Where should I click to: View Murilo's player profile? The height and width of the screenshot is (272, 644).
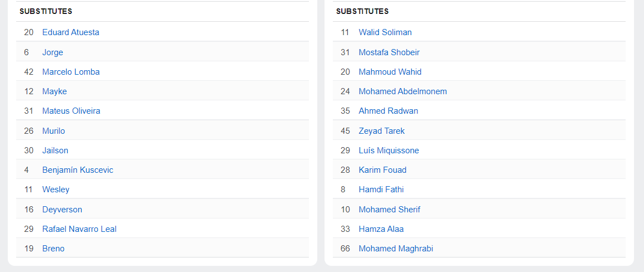pos(53,131)
